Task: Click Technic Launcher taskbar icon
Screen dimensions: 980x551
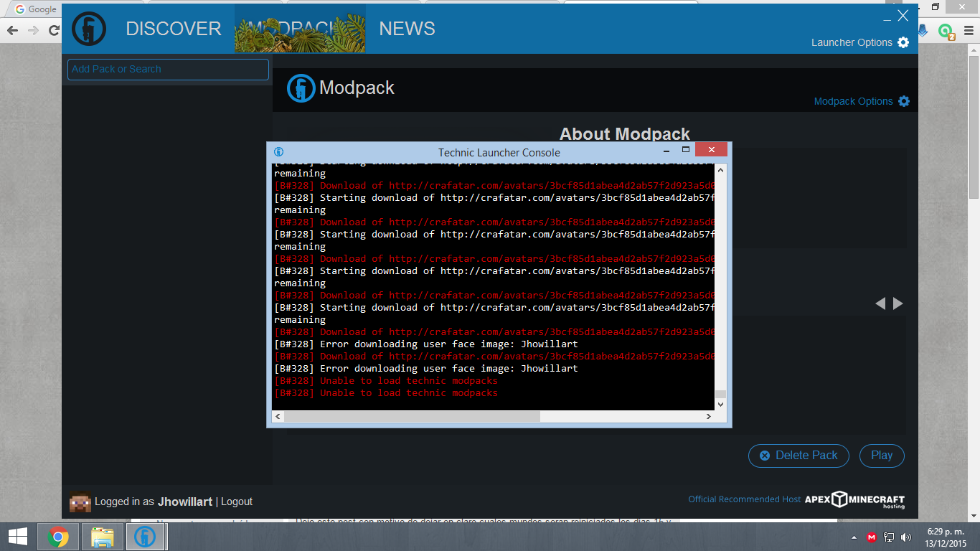Action: click(x=146, y=537)
